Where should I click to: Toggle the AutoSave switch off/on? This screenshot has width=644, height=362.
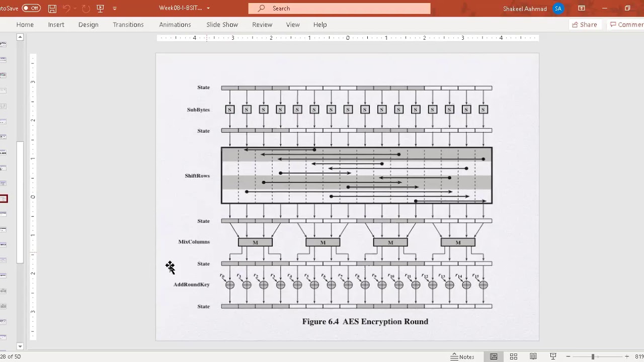[x=31, y=8]
